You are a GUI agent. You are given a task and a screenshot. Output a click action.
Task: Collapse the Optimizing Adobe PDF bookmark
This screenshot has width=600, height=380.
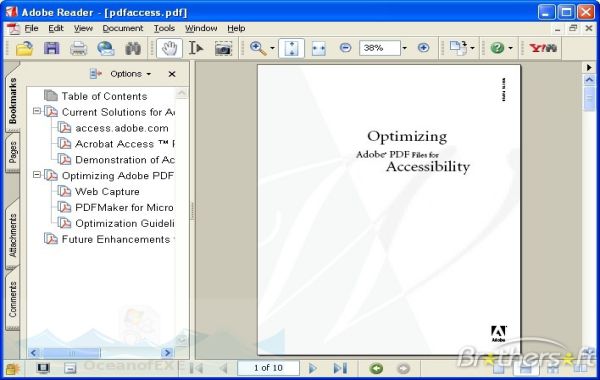37,175
